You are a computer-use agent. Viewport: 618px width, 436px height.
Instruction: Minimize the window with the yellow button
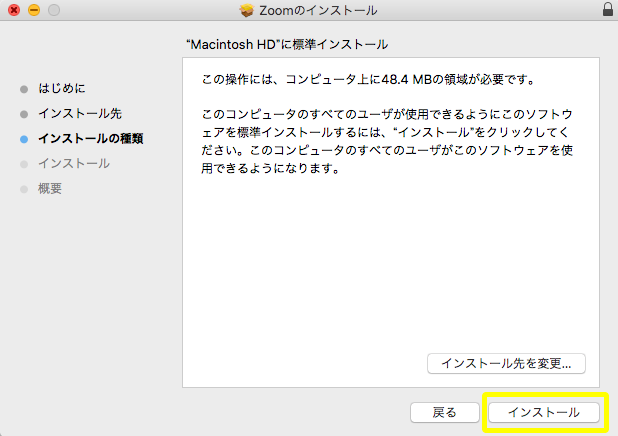[x=33, y=10]
